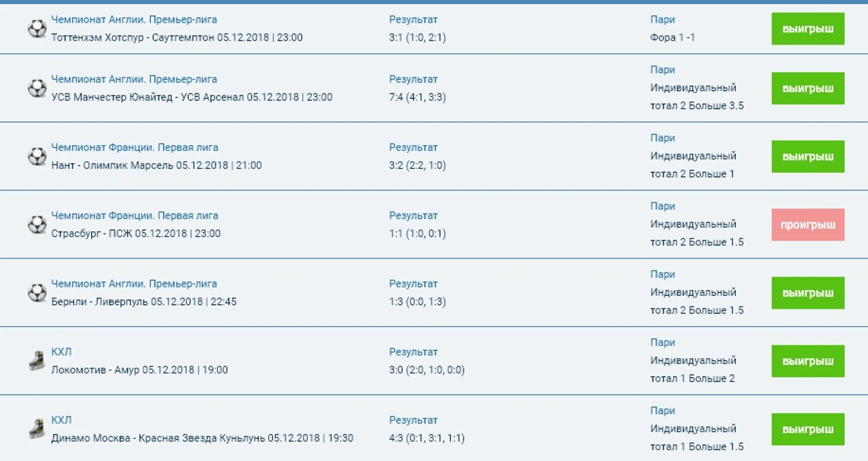This screenshot has width=868, height=461.
Task: Click Пари label in the Тоттенхэм row
Action: [x=662, y=20]
